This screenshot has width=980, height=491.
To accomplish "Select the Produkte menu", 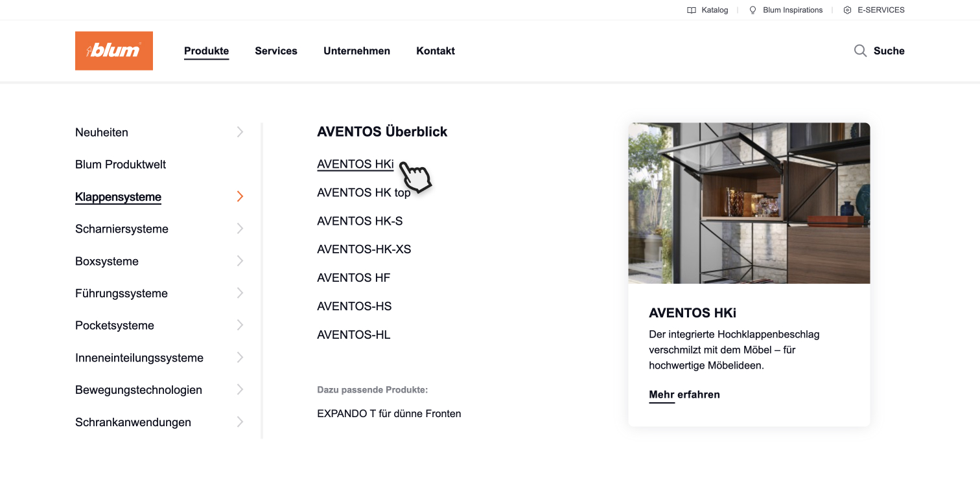I will coord(206,51).
